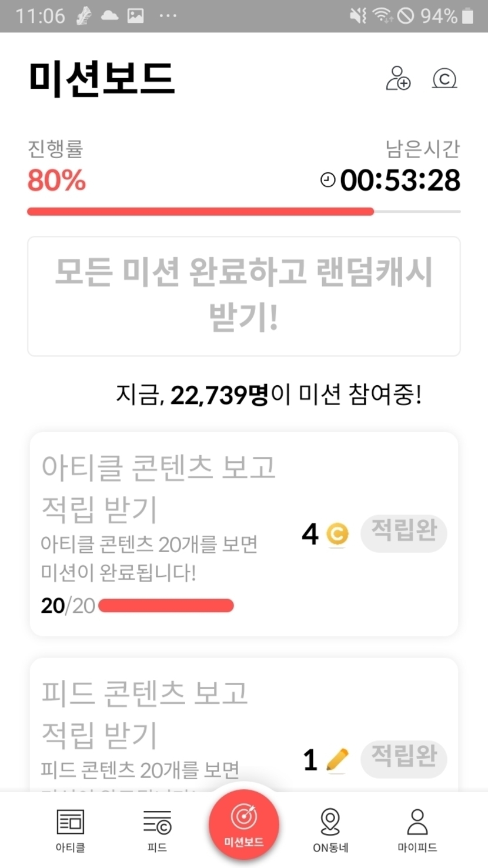The width and height of the screenshot is (488, 868).
Task: Tap the 22,739명 participants text
Action: click(x=219, y=395)
